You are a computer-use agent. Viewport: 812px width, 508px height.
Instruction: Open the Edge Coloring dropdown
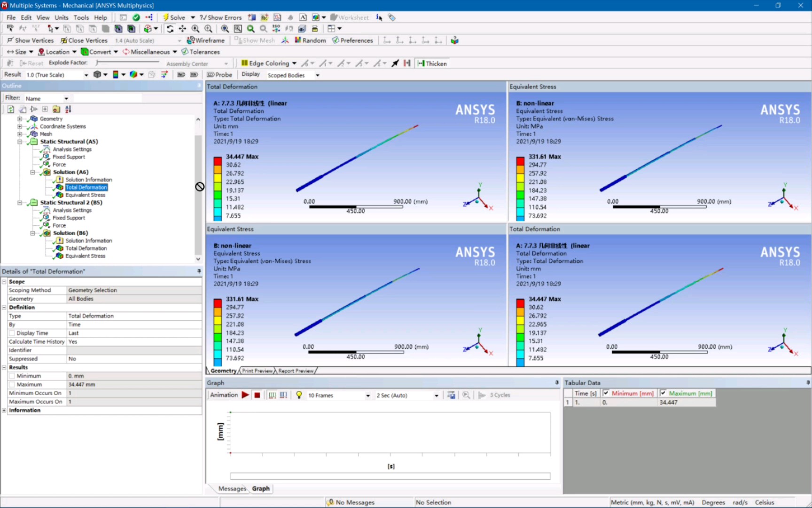pyautogui.click(x=295, y=63)
